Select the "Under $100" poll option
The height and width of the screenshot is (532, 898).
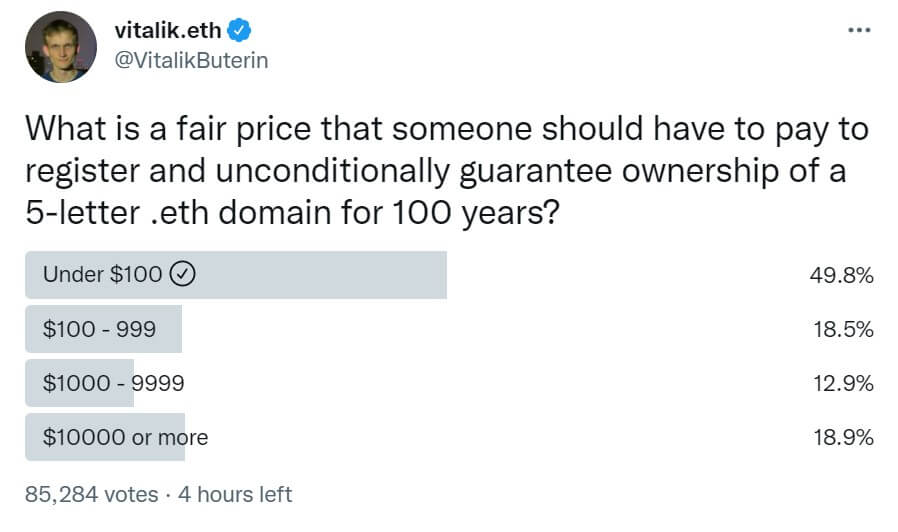click(102, 275)
